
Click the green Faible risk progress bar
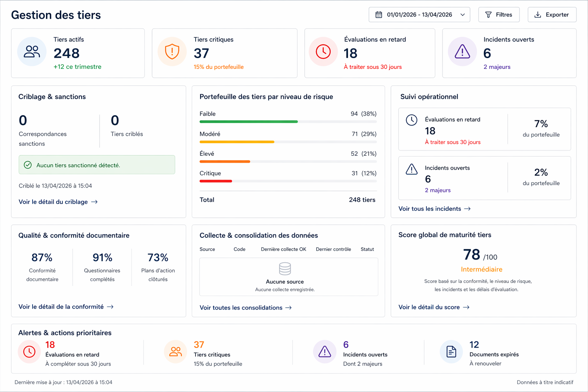(248, 122)
